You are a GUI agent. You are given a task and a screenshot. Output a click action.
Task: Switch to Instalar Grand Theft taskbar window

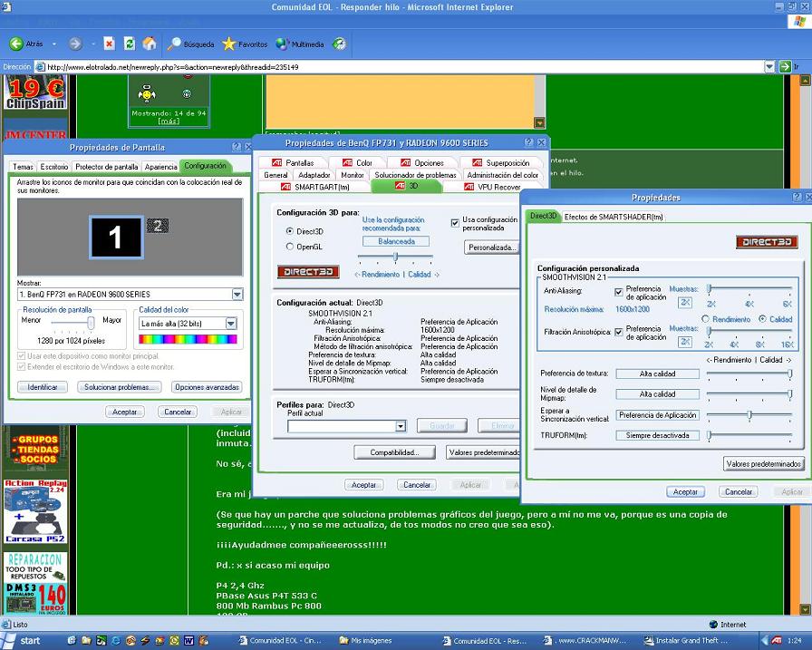686,641
